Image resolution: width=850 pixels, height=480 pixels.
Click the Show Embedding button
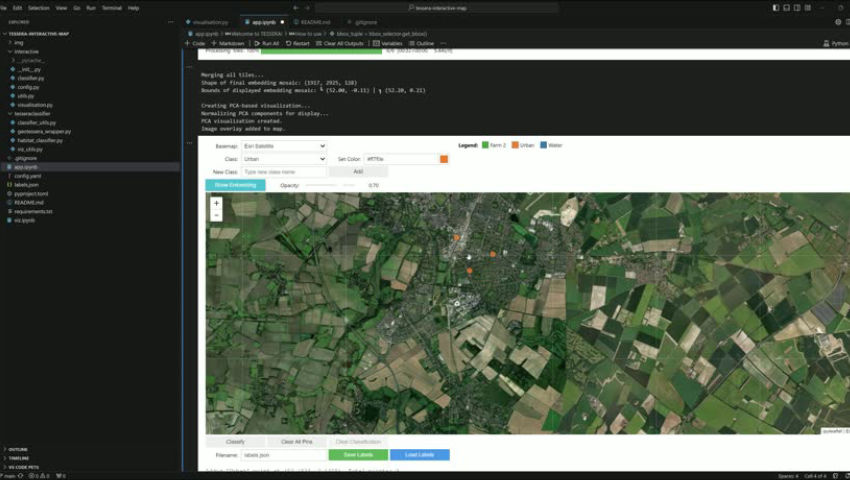tap(235, 185)
